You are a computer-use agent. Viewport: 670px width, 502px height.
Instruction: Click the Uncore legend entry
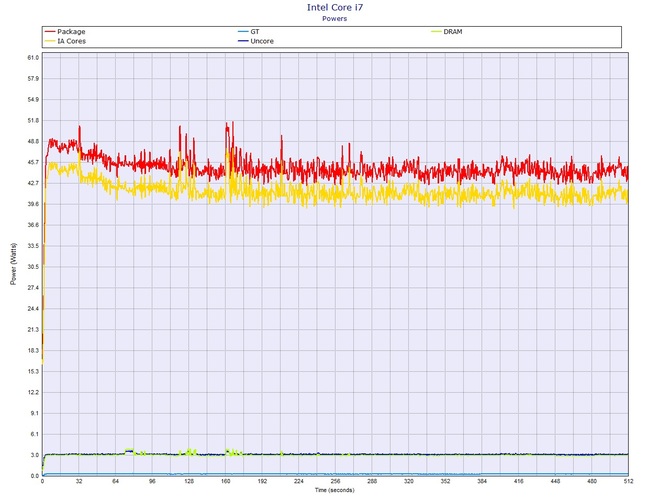click(256, 41)
